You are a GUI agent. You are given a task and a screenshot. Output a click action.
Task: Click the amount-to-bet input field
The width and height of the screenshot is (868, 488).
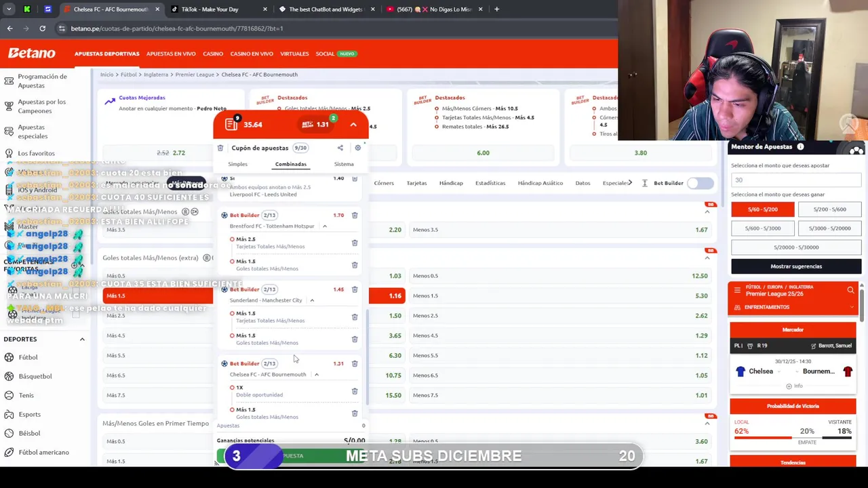coord(796,180)
